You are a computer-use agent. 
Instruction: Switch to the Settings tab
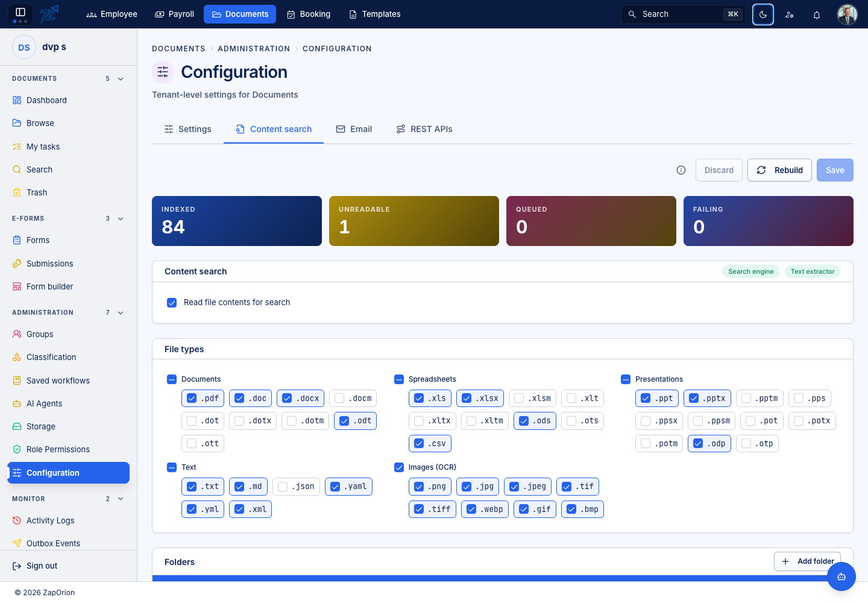coord(187,129)
